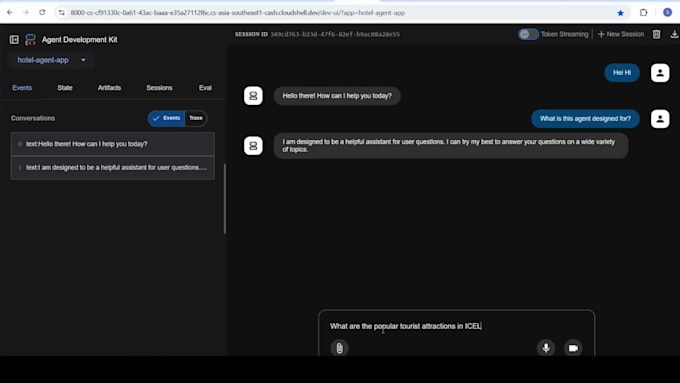Go forward in the browser
Viewport: 680px width, 383px height.
click(26, 13)
